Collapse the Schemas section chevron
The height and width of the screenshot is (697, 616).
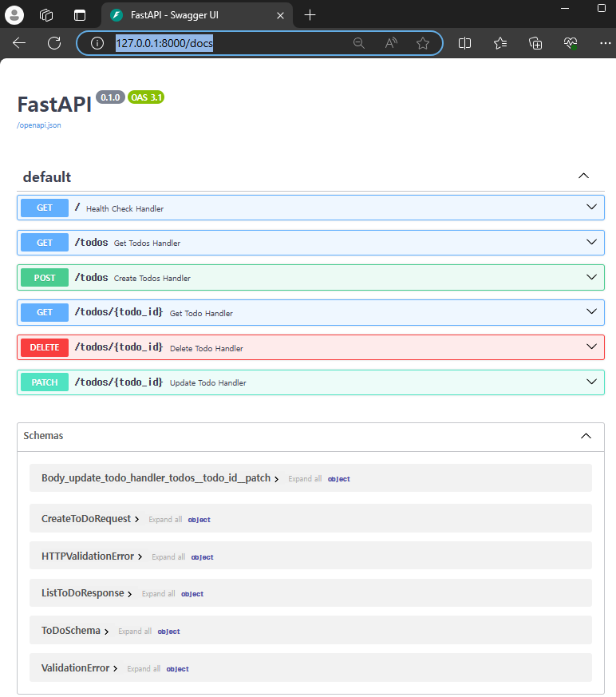(x=586, y=436)
